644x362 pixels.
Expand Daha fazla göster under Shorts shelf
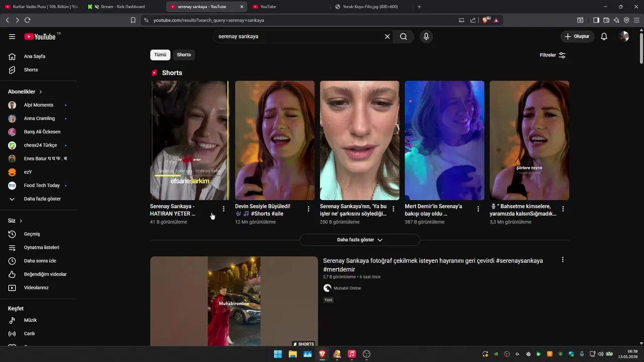360,240
